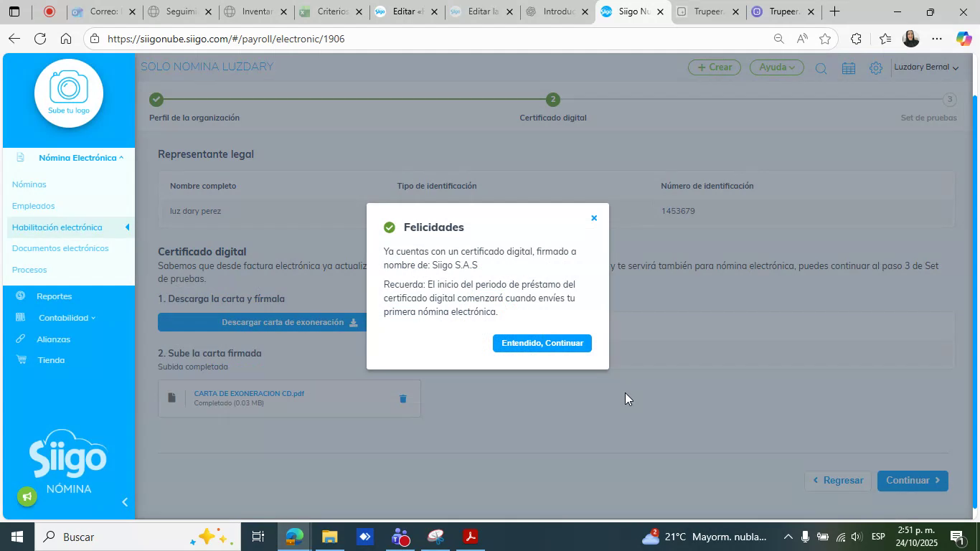Open Empleados in sidebar

[x=34, y=206]
